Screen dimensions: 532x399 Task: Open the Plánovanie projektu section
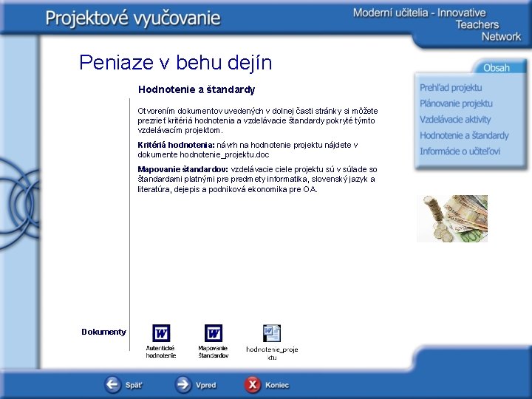[456, 103]
